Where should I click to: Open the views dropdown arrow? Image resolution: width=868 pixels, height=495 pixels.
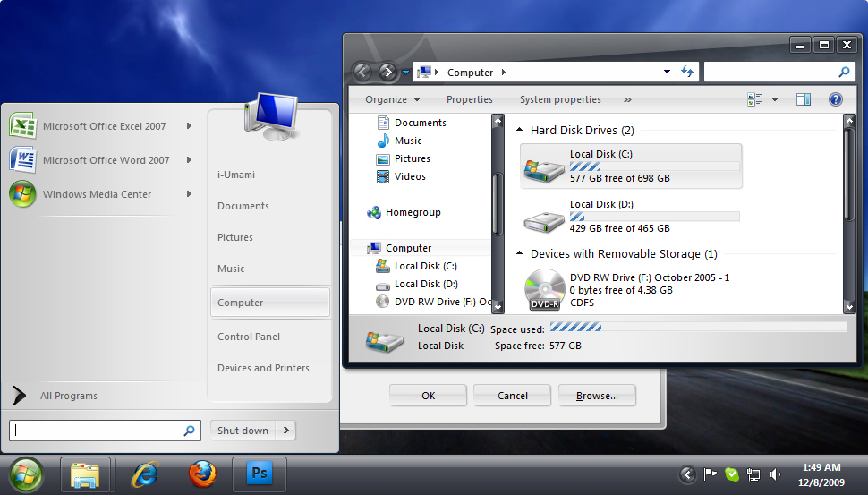[775, 99]
